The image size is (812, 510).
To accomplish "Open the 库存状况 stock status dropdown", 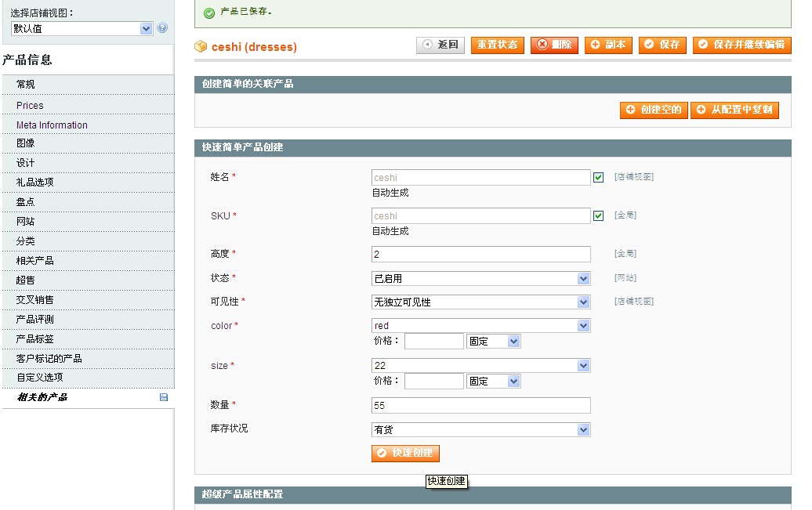I will tap(480, 429).
